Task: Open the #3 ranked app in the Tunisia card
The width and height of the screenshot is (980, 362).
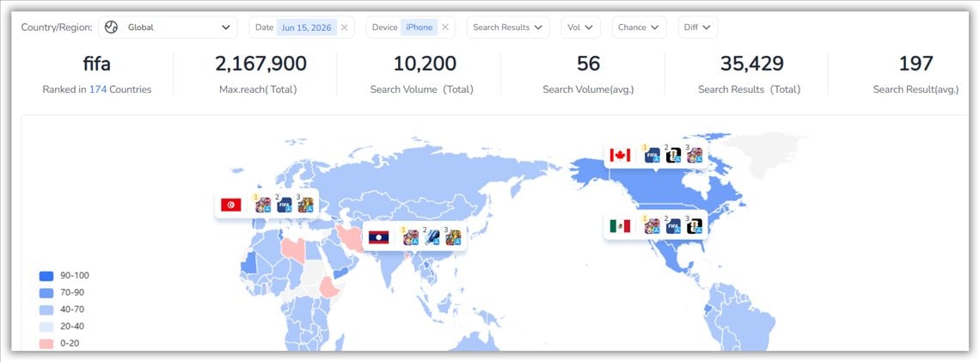Action: tap(306, 205)
